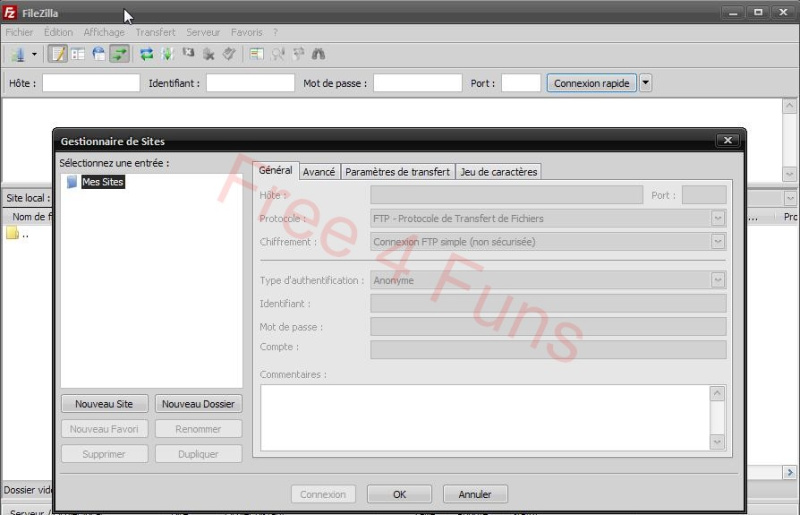Click the Nouveau Dossier button
Image resolution: width=800 pixels, height=515 pixels.
point(198,404)
